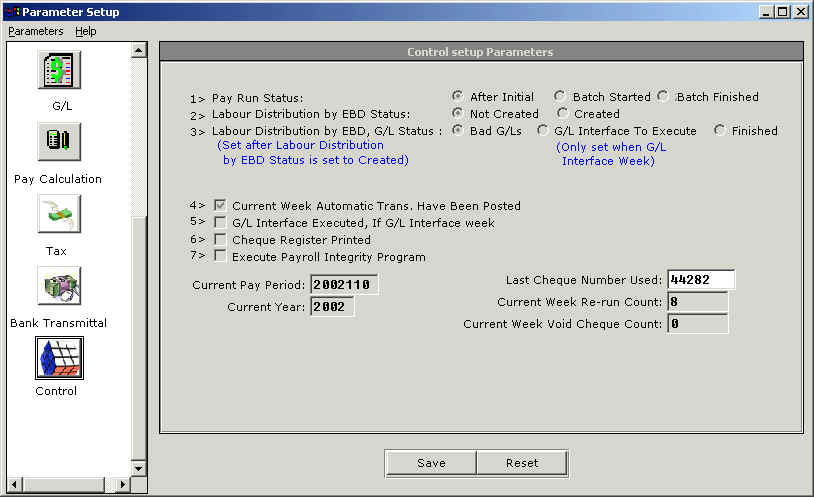Click the Control parameters icon

point(59,357)
